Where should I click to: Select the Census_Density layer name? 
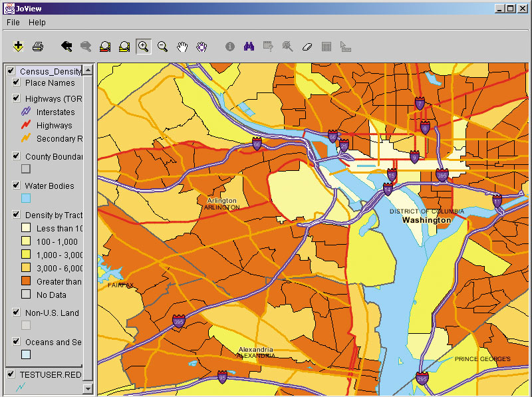[50, 70]
